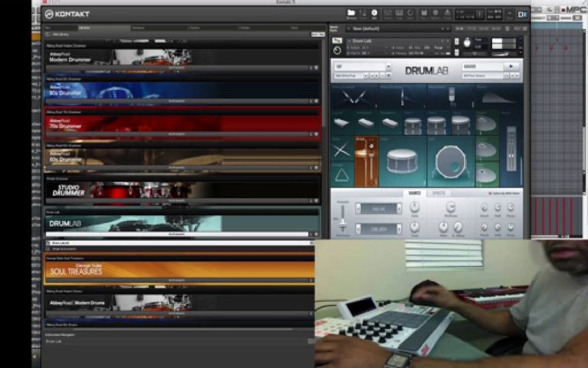The image size is (588, 368).
Task: Click the minimized view icon at toolbar end
Action: coord(509,14)
